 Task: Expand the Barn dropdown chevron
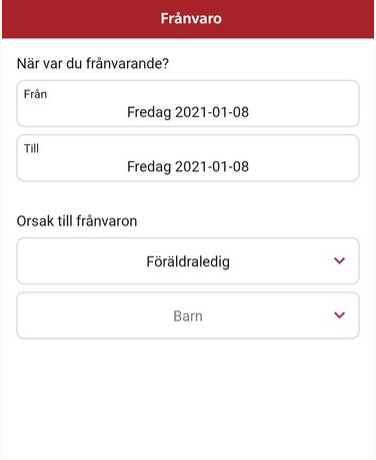click(x=339, y=315)
